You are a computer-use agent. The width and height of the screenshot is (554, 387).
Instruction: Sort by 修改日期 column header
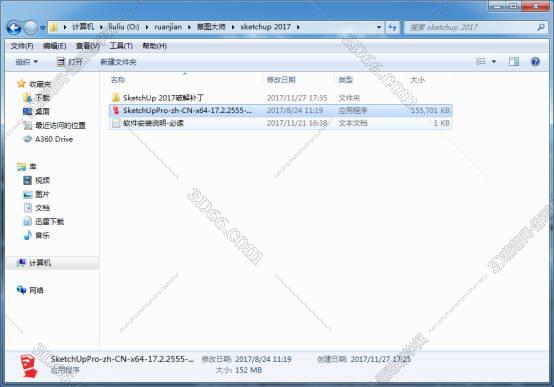281,80
